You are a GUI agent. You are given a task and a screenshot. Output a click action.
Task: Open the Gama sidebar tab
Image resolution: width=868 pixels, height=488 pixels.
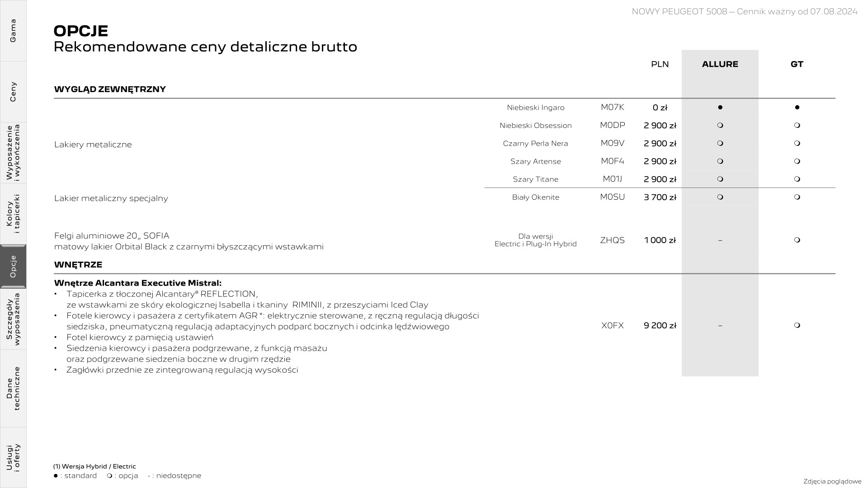pyautogui.click(x=13, y=31)
